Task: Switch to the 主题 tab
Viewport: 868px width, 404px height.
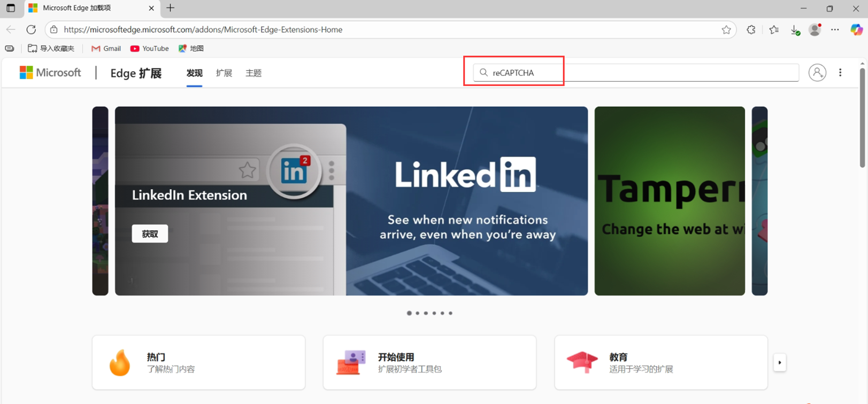Action: (x=254, y=73)
